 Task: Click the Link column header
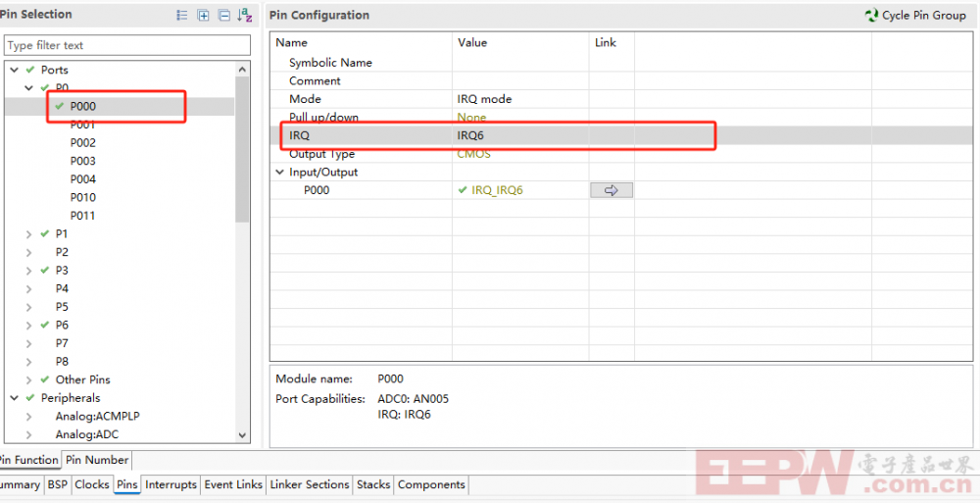pos(605,42)
